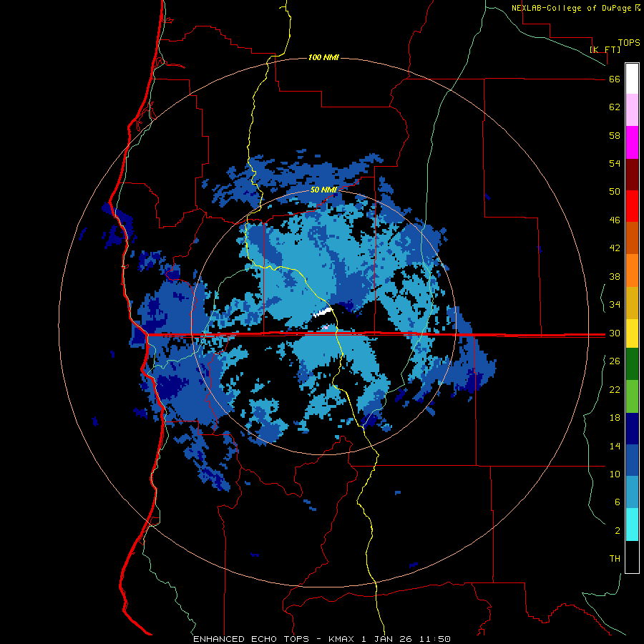
Task: Click the light pink swatch between 62 and 66
Action: click(632, 109)
